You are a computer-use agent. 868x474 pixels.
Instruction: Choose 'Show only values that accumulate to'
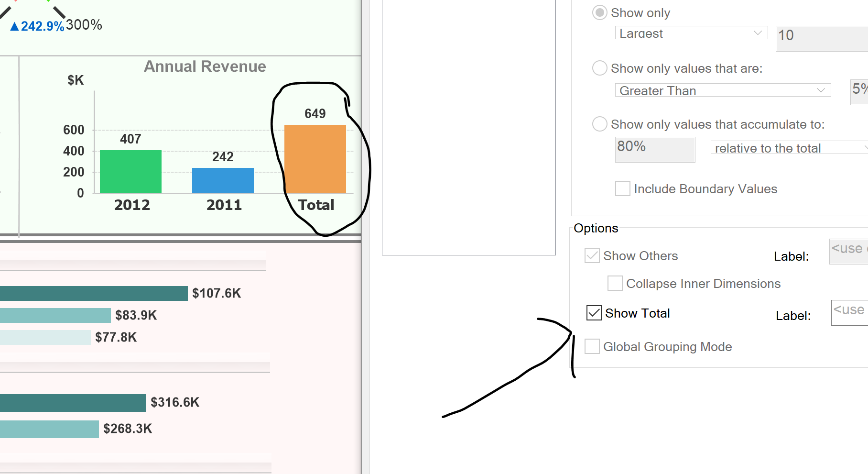point(599,124)
